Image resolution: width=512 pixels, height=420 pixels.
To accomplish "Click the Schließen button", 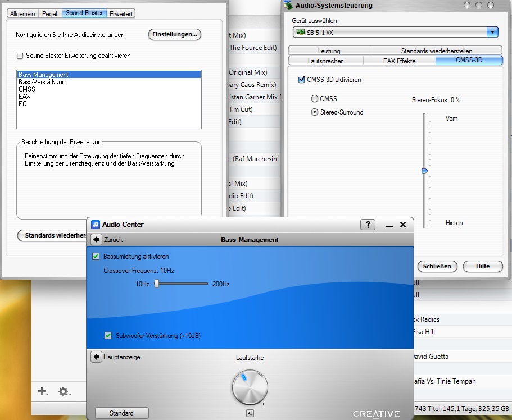I will tap(437, 266).
